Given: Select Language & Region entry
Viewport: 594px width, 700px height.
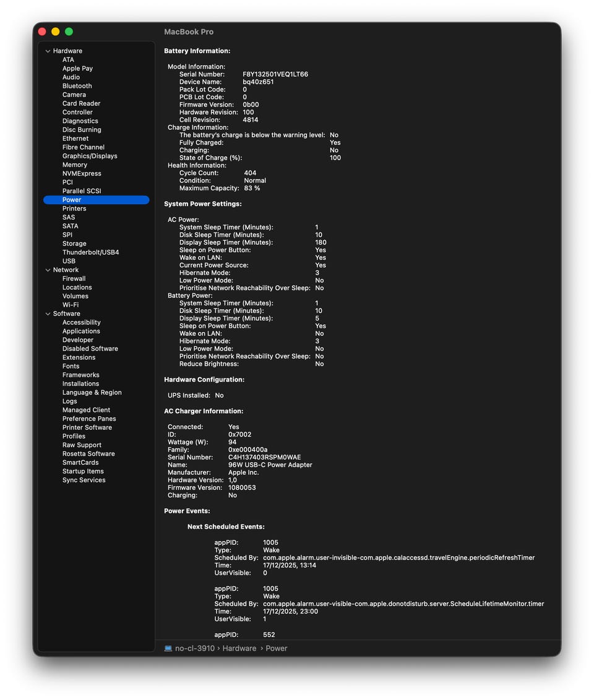Looking at the screenshot, I should pyautogui.click(x=92, y=393).
